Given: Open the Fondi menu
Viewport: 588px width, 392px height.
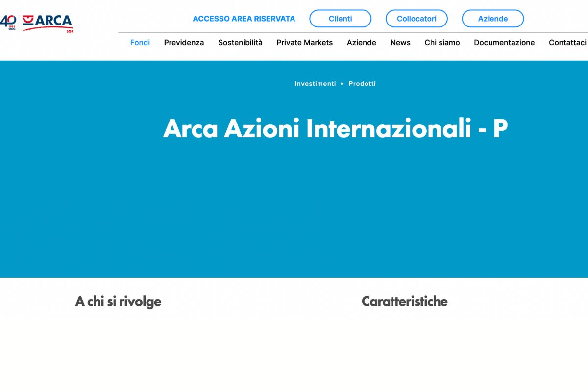Looking at the screenshot, I should 140,43.
